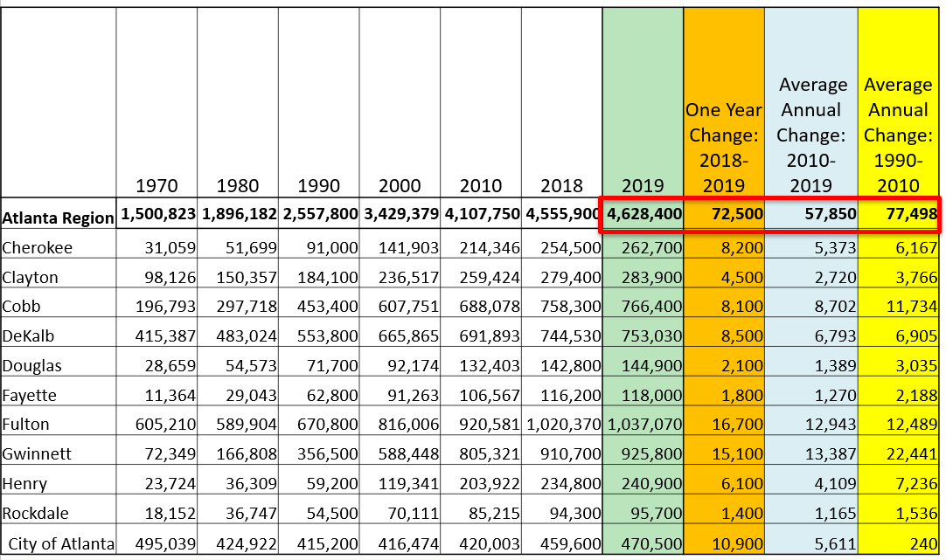Select Average Annual Change 2010-2019 header
This screenshot has width=946, height=560.
click(812, 135)
